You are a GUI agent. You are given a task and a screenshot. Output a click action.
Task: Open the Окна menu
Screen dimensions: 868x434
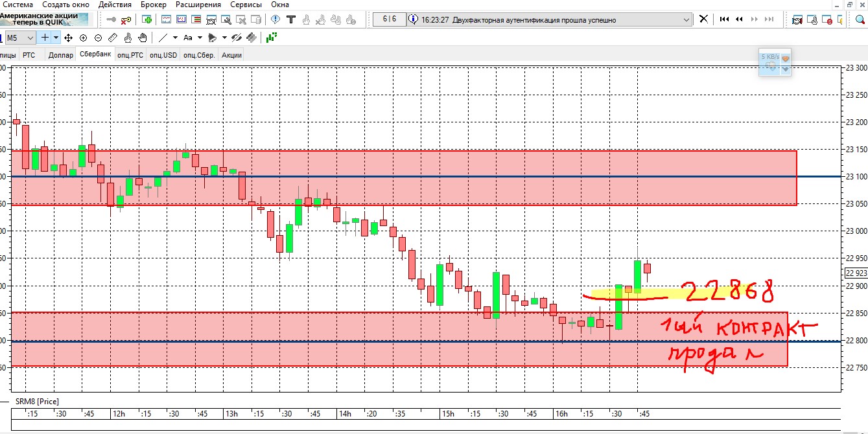coord(280,5)
